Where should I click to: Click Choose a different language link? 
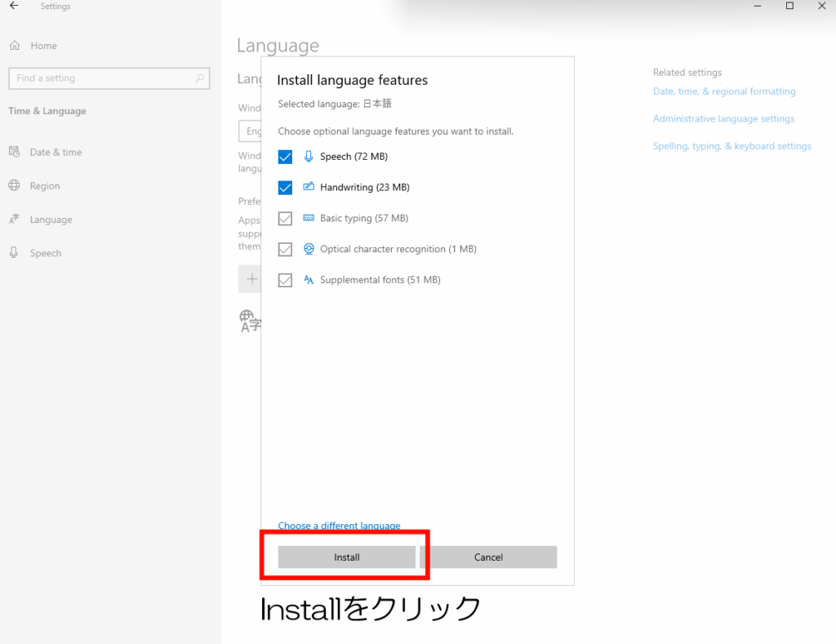coord(339,526)
